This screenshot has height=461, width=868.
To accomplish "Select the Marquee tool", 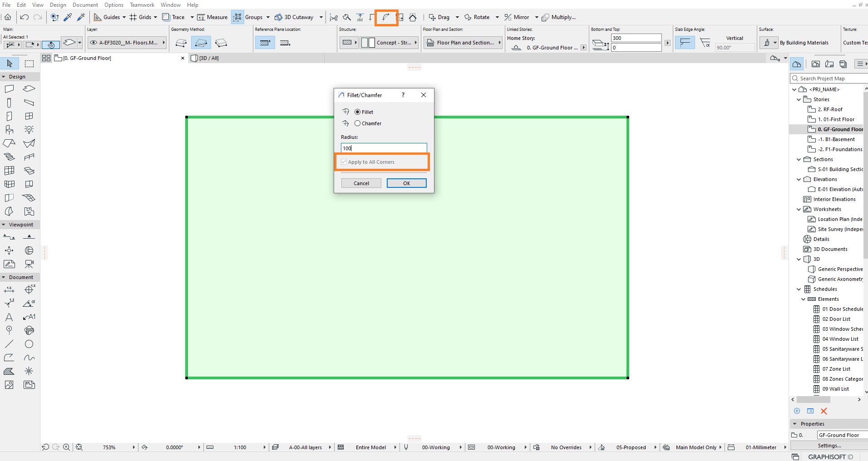I will [x=29, y=64].
